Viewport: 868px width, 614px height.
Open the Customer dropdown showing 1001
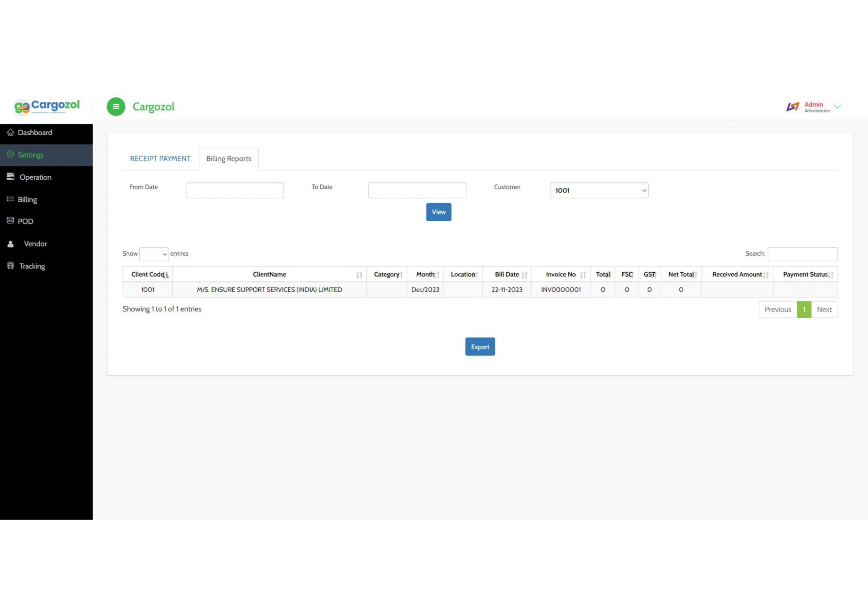tap(599, 191)
